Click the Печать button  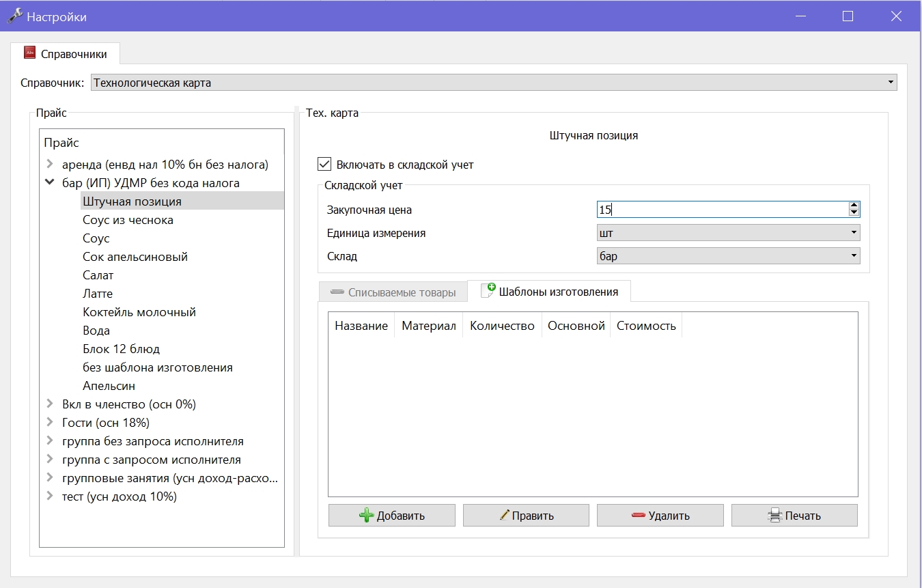coord(794,516)
